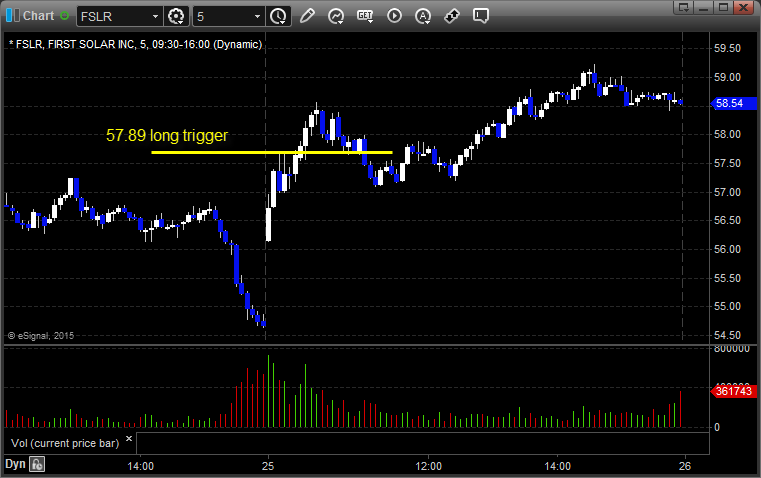This screenshot has height=478, width=761.
Task: Click the 57.50 price axis label
Action: [x=728, y=164]
